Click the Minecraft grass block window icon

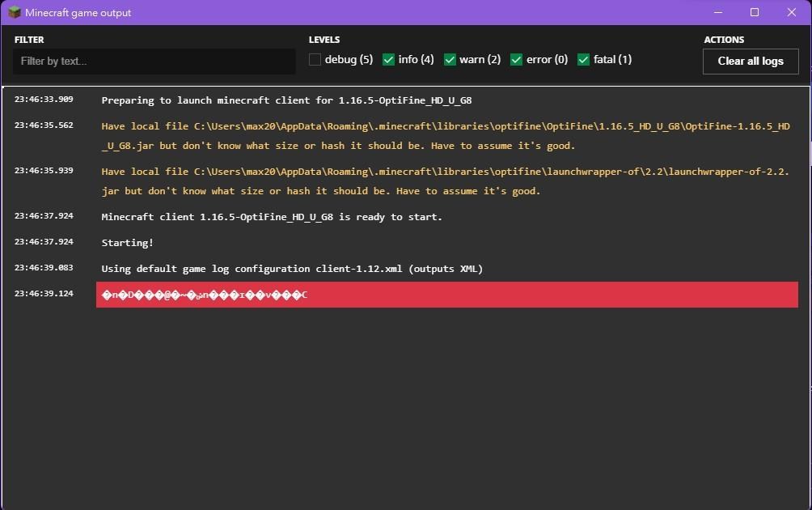(15, 12)
